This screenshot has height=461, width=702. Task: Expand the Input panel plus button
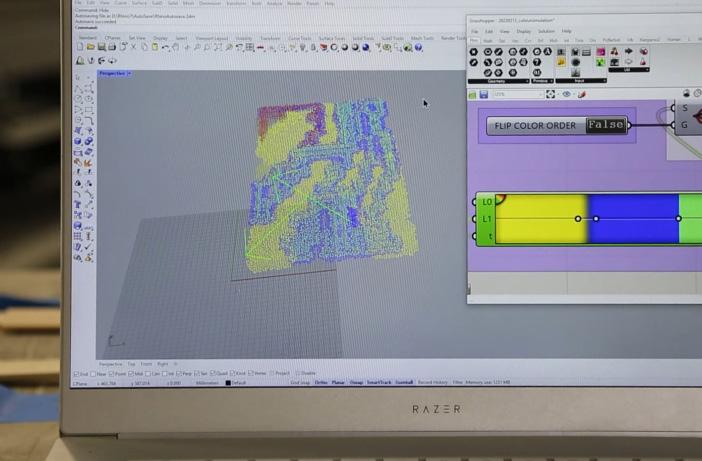(x=604, y=81)
